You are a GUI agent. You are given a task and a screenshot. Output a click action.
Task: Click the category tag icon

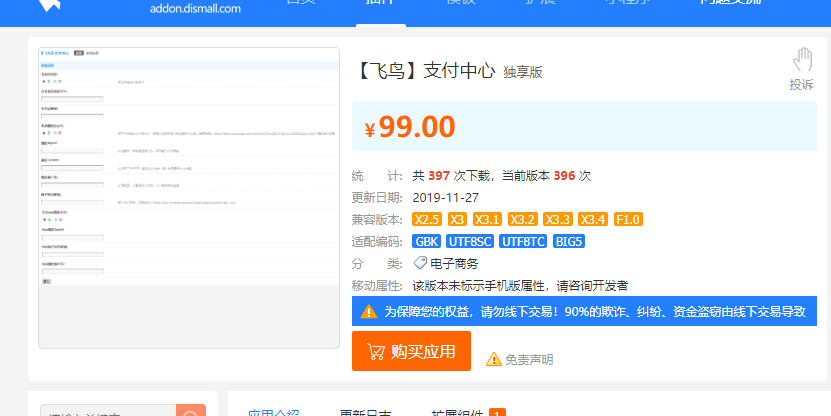tap(421, 264)
